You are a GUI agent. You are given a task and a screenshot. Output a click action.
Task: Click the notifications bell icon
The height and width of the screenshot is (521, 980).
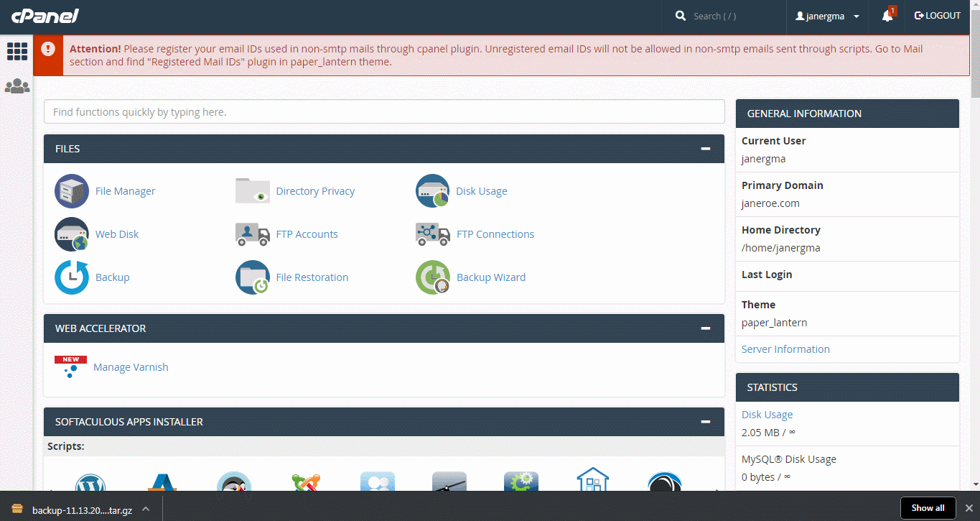(x=887, y=16)
